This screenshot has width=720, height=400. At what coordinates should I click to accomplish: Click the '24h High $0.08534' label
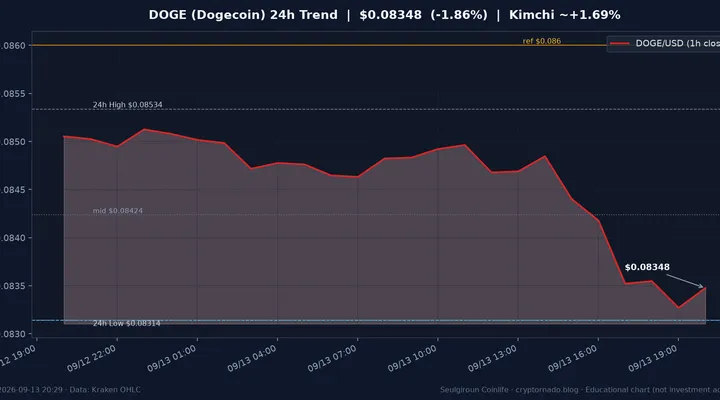[x=128, y=105]
